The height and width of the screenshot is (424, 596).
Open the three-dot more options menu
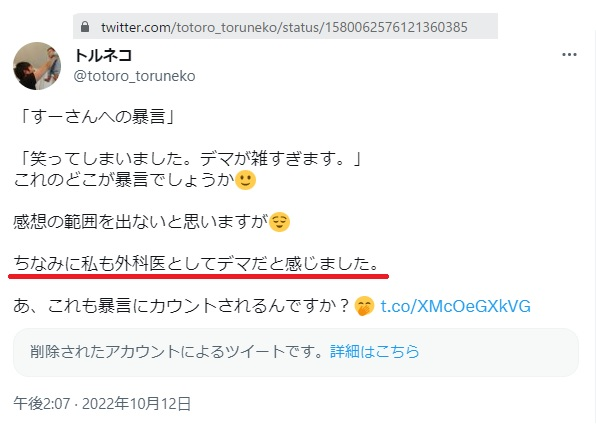(x=569, y=55)
